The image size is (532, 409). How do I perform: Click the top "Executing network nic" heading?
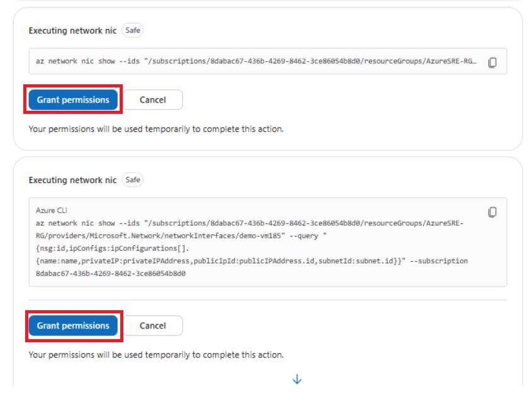pos(72,30)
